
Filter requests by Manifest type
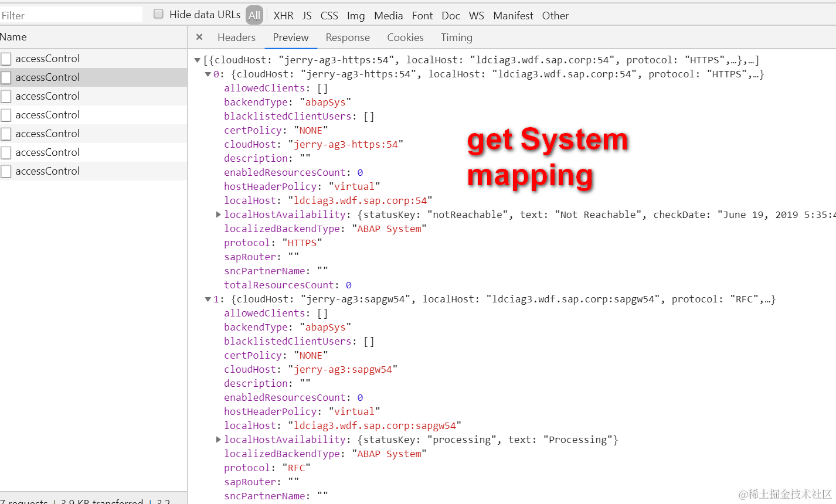point(514,16)
